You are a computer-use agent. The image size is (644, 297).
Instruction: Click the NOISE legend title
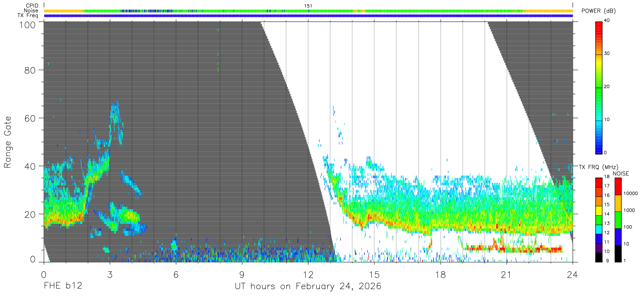pyautogui.click(x=621, y=173)
